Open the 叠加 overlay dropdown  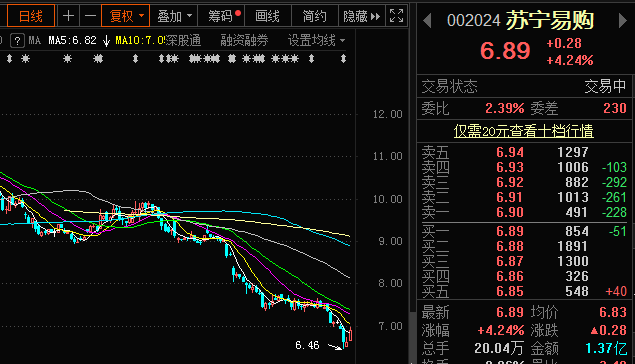[x=174, y=16]
